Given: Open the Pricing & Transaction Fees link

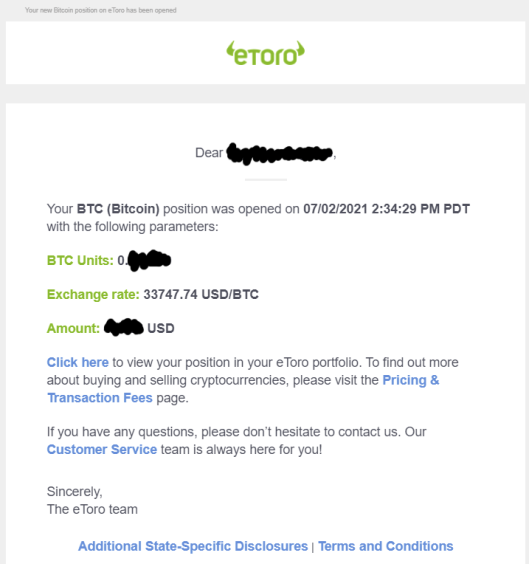Looking at the screenshot, I should tap(411, 380).
